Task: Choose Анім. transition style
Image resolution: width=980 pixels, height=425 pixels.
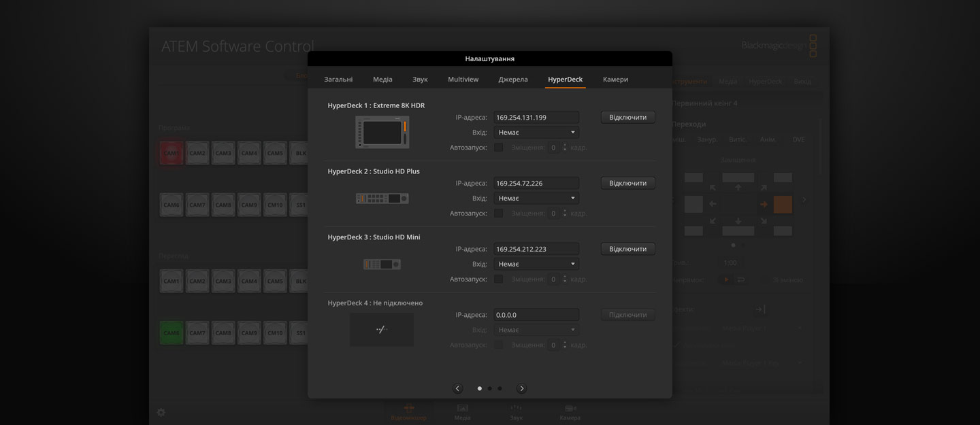Action: (768, 139)
